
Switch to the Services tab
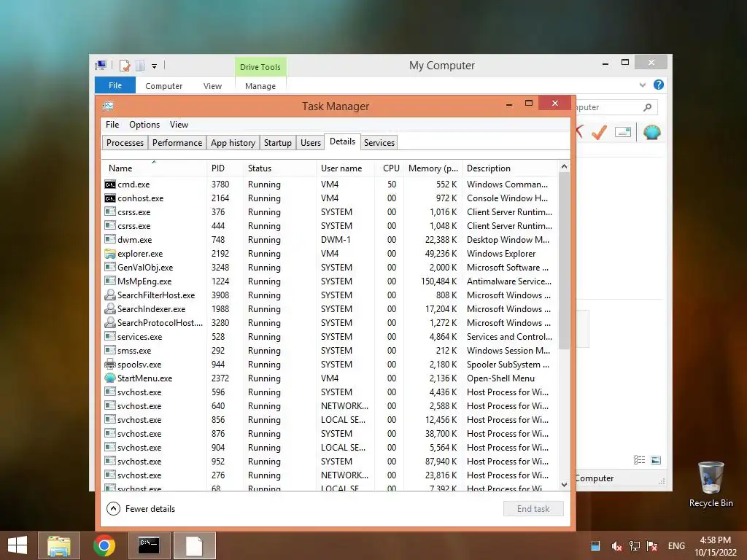pos(379,143)
